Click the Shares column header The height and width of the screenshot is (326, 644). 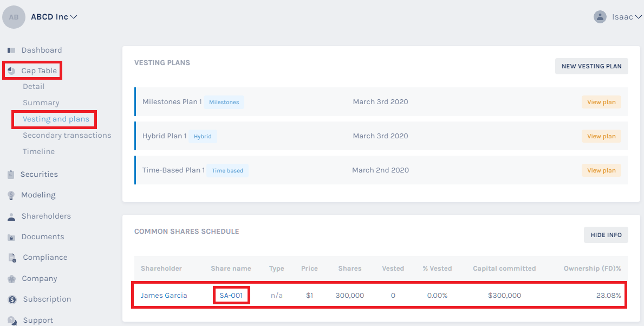coord(350,269)
